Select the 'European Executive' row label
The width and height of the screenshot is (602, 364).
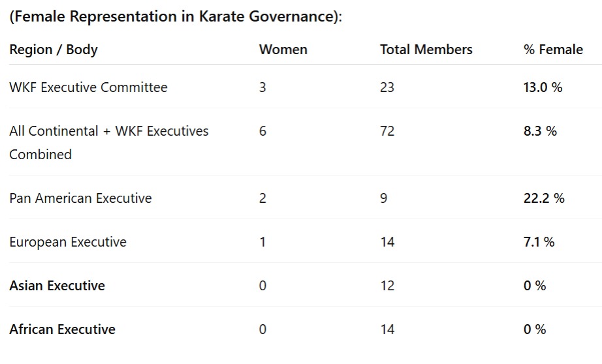tap(68, 242)
